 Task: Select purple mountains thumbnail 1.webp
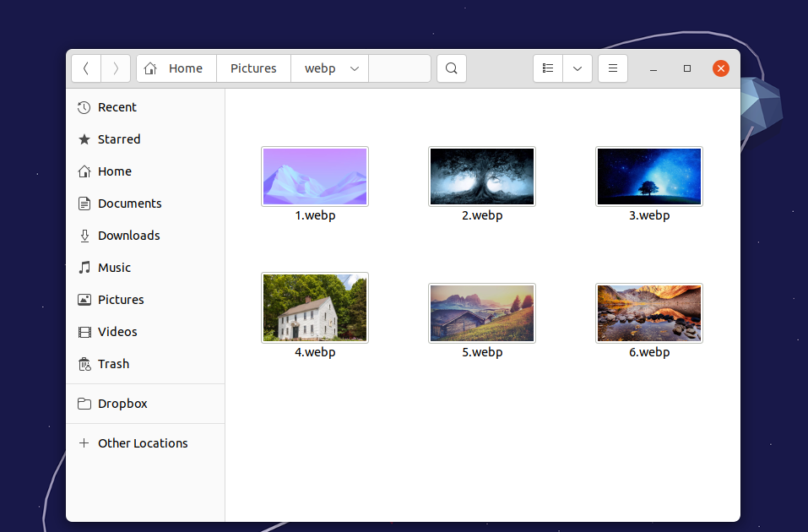[x=315, y=176]
